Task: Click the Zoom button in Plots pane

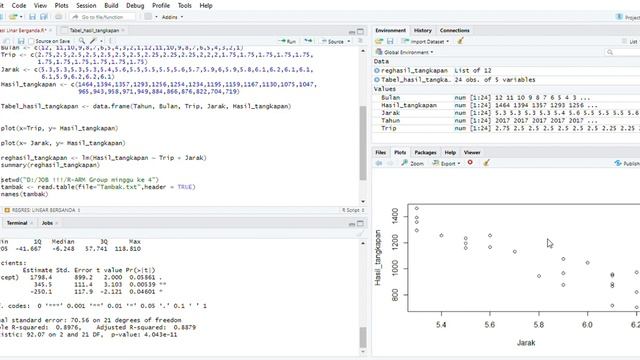Action: point(413,163)
